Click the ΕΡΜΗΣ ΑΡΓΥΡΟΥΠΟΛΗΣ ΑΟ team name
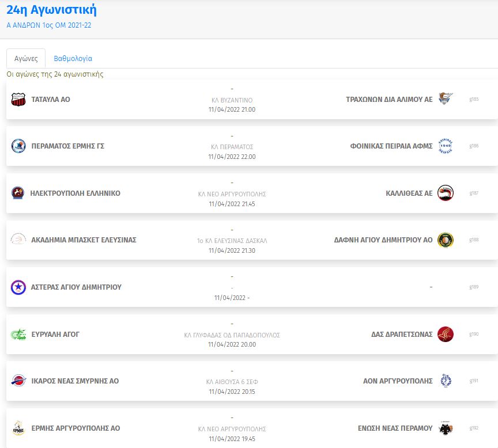The height and width of the screenshot is (448, 498). click(76, 428)
